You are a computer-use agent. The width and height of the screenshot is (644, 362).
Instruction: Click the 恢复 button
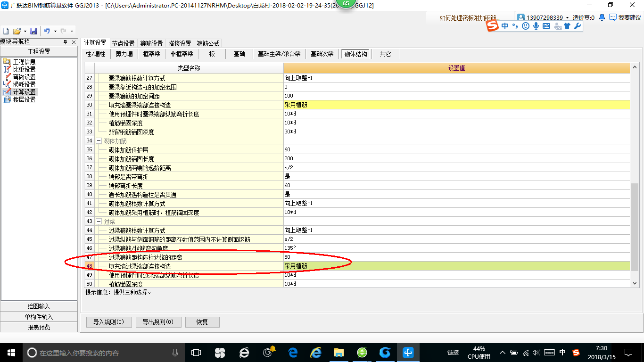[x=202, y=322]
